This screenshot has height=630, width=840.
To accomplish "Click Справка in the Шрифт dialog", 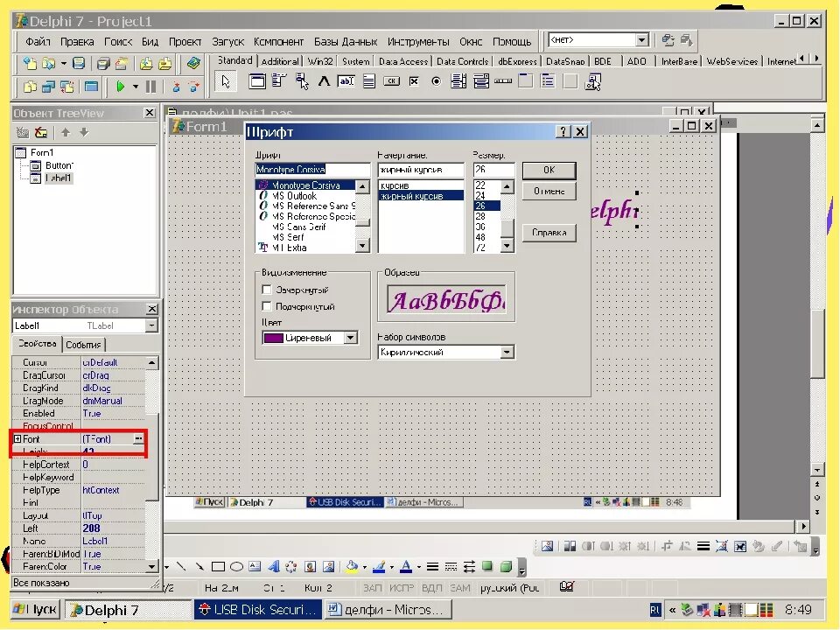I will (549, 233).
